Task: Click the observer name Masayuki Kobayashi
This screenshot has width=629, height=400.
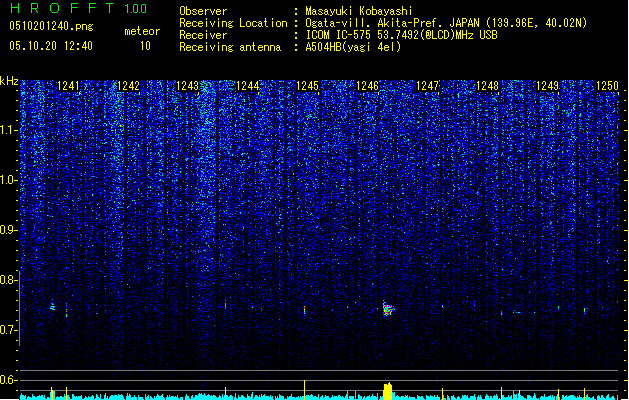Action: (358, 11)
